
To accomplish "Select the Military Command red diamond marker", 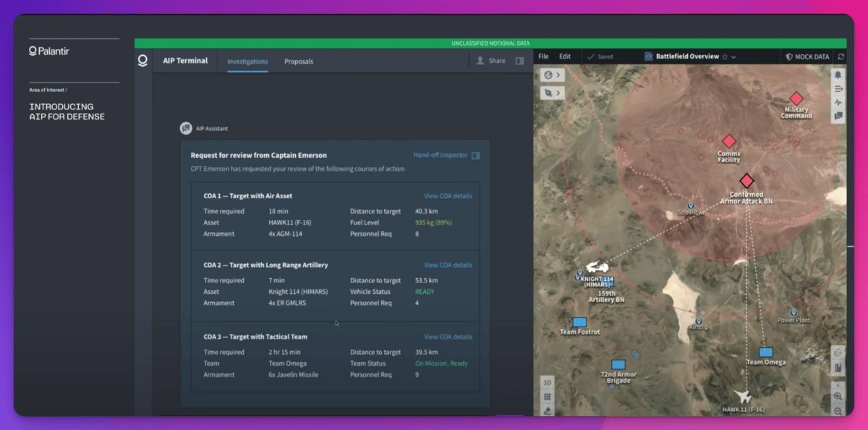I will [x=796, y=98].
